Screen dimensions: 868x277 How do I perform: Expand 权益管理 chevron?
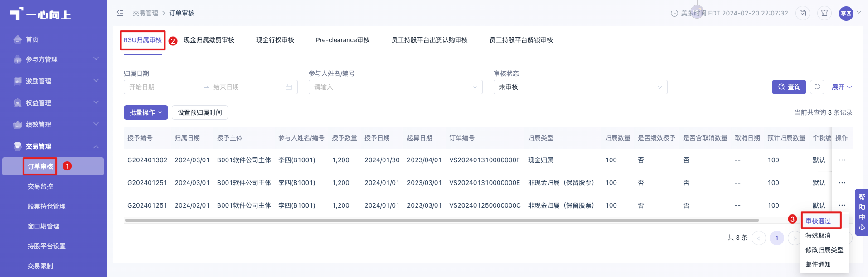[x=96, y=102]
